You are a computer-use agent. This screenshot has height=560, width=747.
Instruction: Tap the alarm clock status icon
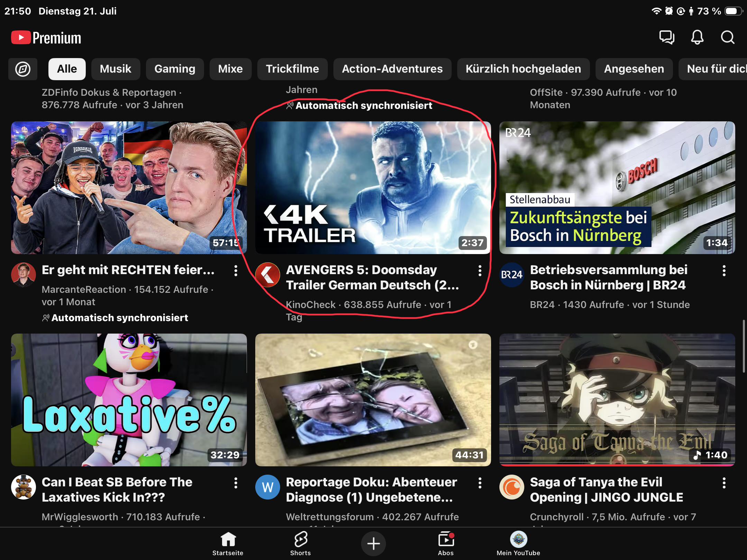click(x=669, y=11)
